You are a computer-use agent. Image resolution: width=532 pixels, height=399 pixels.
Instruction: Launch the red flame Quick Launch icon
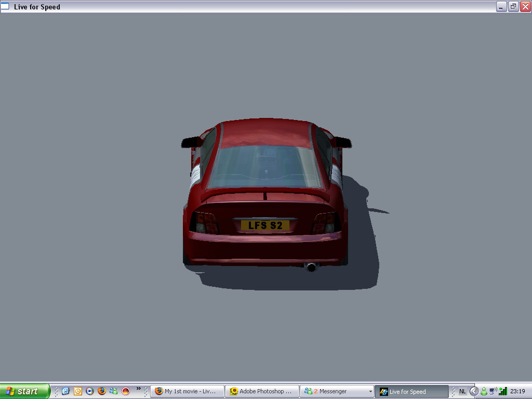point(126,391)
